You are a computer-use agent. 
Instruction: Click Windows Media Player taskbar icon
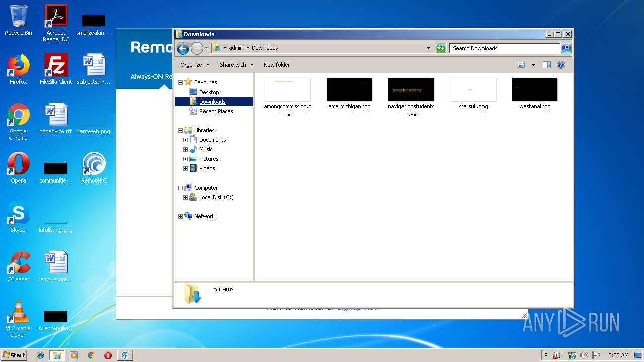tap(74, 355)
